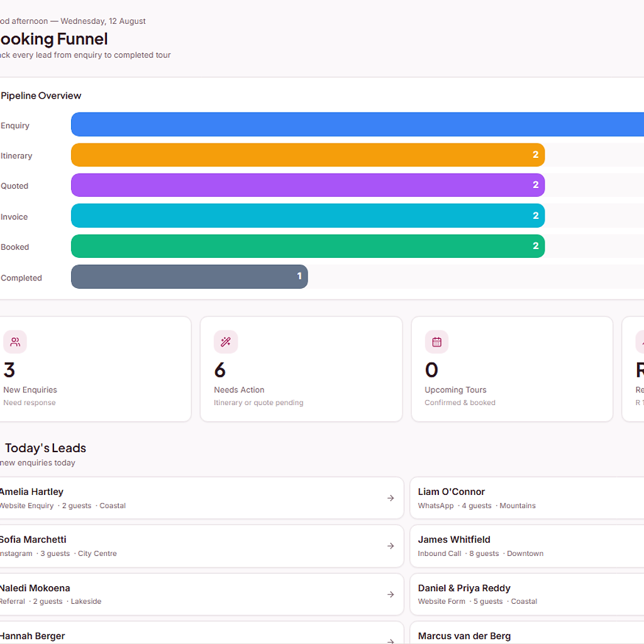Click the orange Itinerary pipeline bar
This screenshot has width=644, height=644.
[308, 155]
